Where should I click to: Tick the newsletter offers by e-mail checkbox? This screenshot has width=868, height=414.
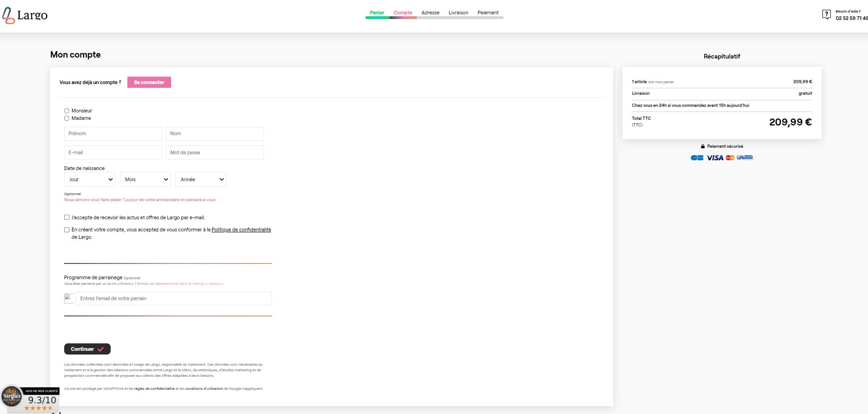pyautogui.click(x=66, y=217)
